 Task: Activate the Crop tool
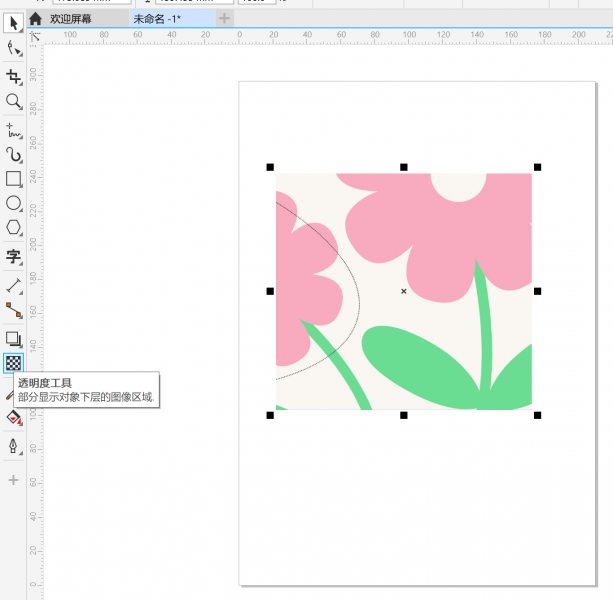pyautogui.click(x=14, y=77)
